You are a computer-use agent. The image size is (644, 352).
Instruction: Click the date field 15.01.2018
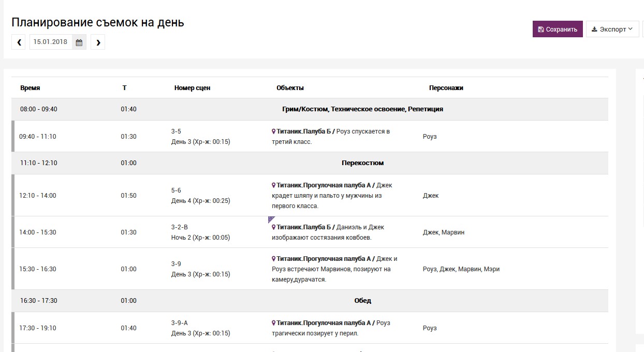click(x=51, y=42)
